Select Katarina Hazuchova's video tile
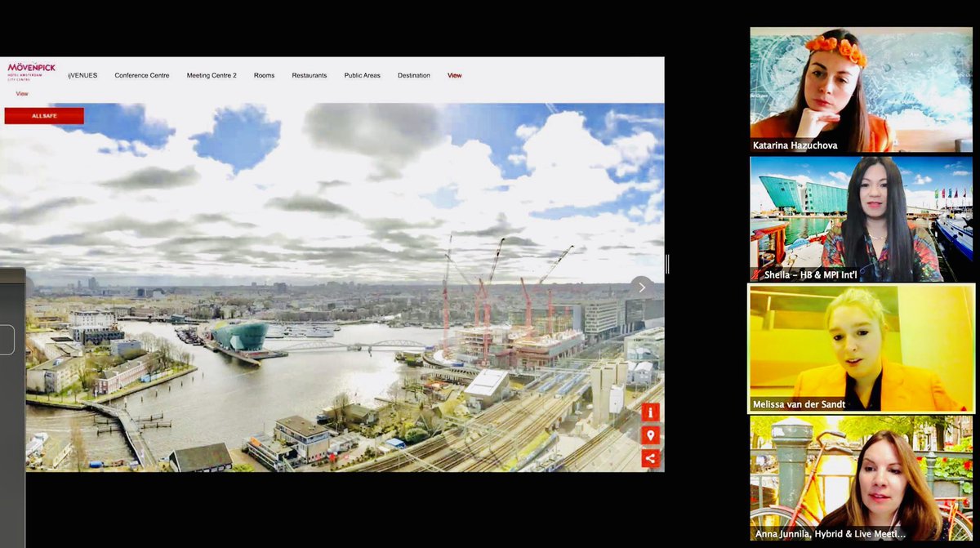 862,90
